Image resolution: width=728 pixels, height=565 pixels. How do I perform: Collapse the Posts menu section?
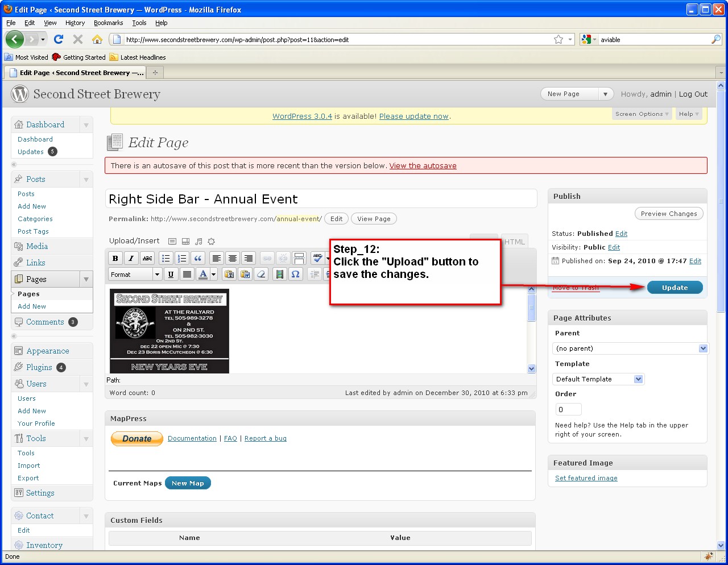coord(86,180)
